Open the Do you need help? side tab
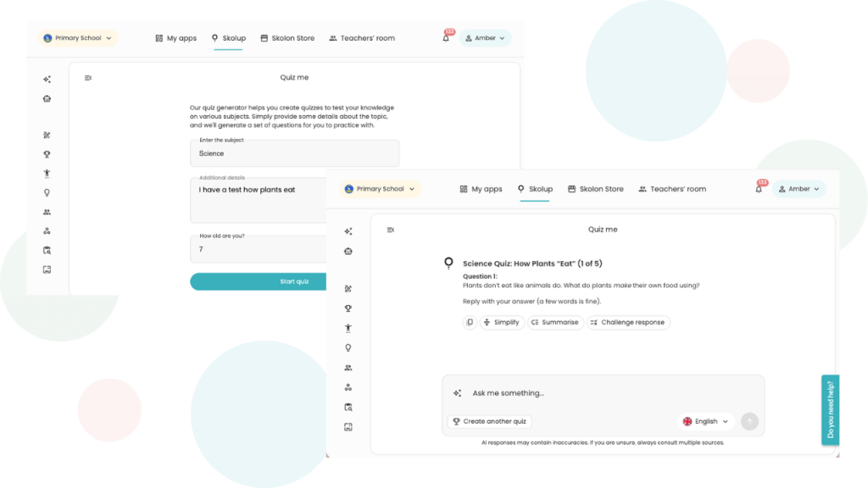 [x=830, y=410]
